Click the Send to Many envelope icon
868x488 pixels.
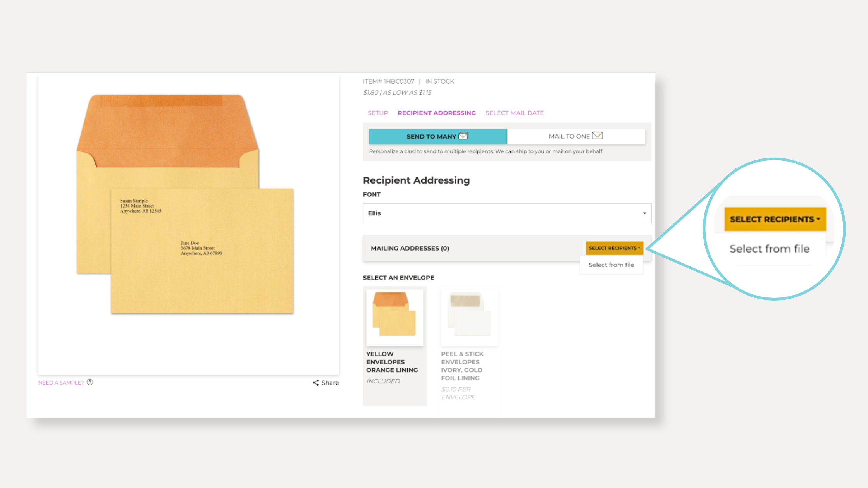pos(463,136)
